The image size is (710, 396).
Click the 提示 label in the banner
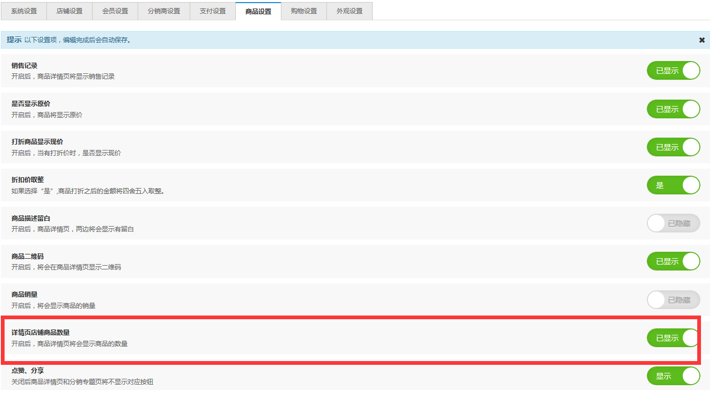click(x=14, y=40)
